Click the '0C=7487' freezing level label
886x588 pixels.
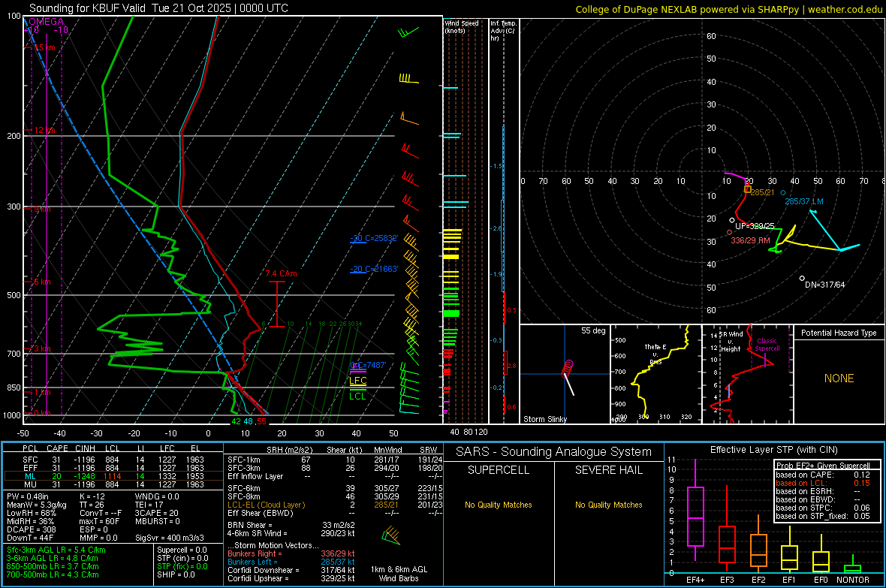368,365
